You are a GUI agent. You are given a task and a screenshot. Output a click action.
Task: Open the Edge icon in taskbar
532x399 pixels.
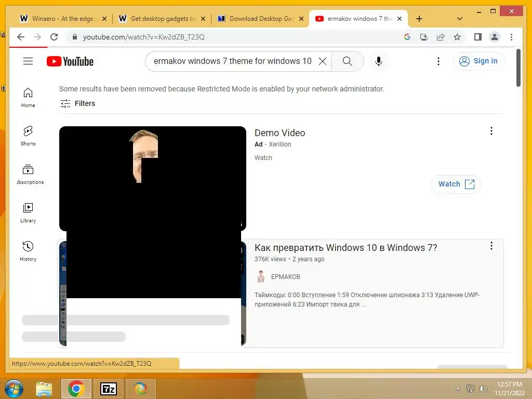click(141, 389)
